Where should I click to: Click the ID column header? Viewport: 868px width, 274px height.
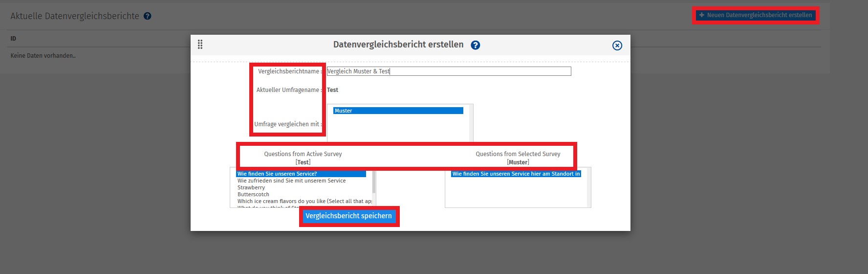13,39
